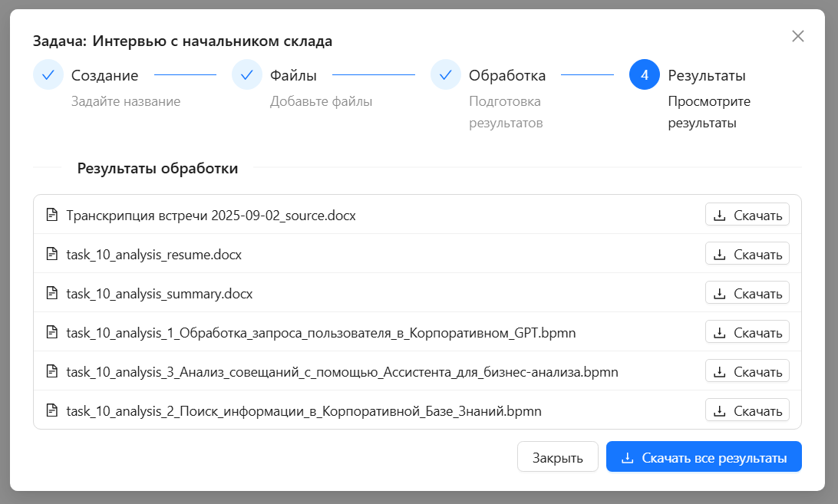This screenshot has width=838, height=504.
Task: Click file name task_10_analysis_2_Поиск_информации bpmn
Action: click(304, 410)
